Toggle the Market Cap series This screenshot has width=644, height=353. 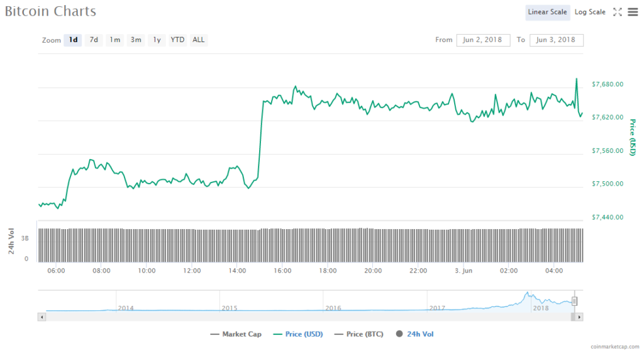(236, 334)
